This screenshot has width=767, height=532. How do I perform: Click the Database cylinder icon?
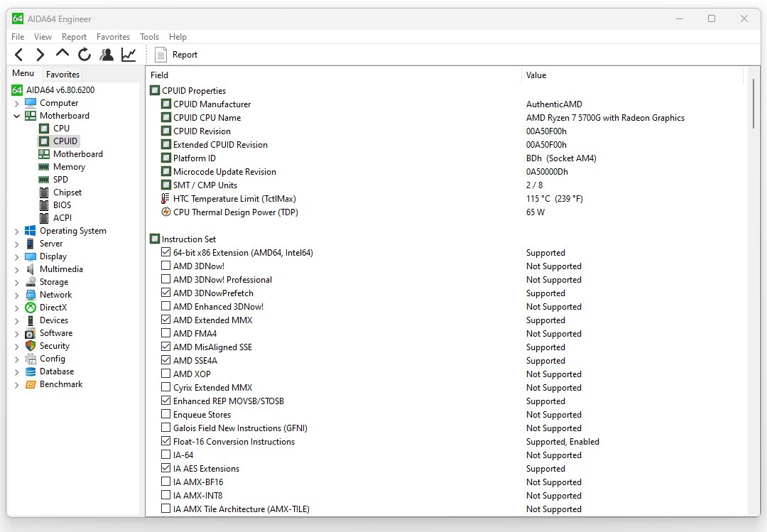click(x=31, y=371)
